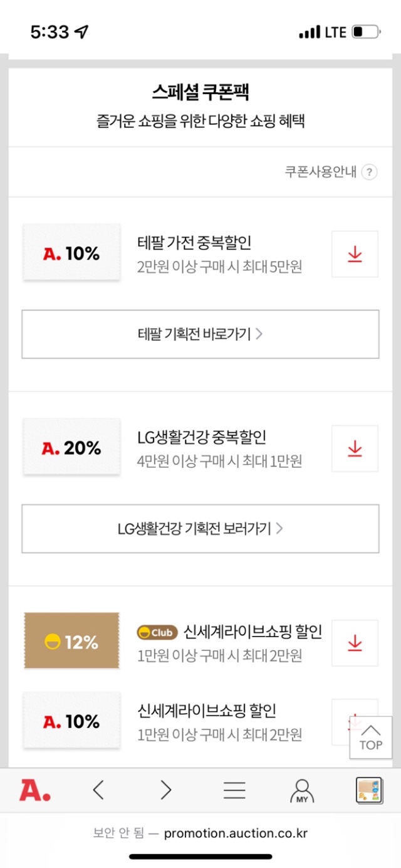Open the hamburger menu in bottom bar

[x=234, y=790]
